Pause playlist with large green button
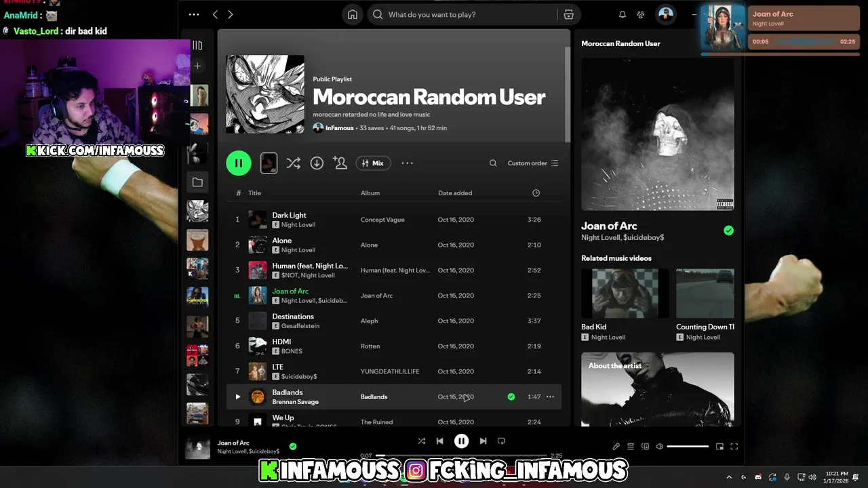 pyautogui.click(x=239, y=163)
